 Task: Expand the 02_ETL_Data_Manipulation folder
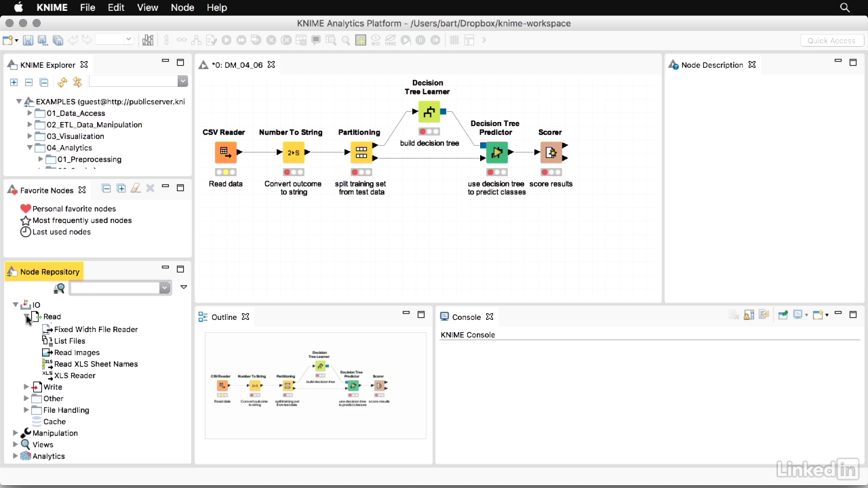30,125
